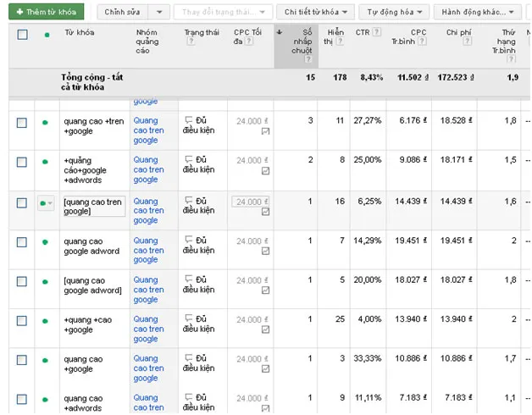
Task: Click help icon under Số nhấp chuột header
Action: point(308,59)
